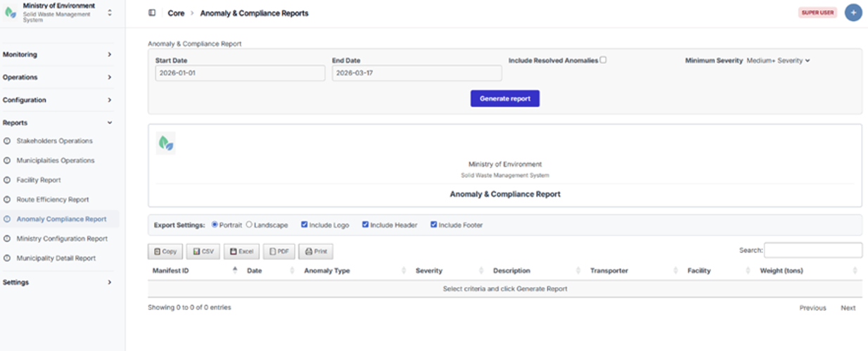Click the table Search box

pyautogui.click(x=813, y=250)
